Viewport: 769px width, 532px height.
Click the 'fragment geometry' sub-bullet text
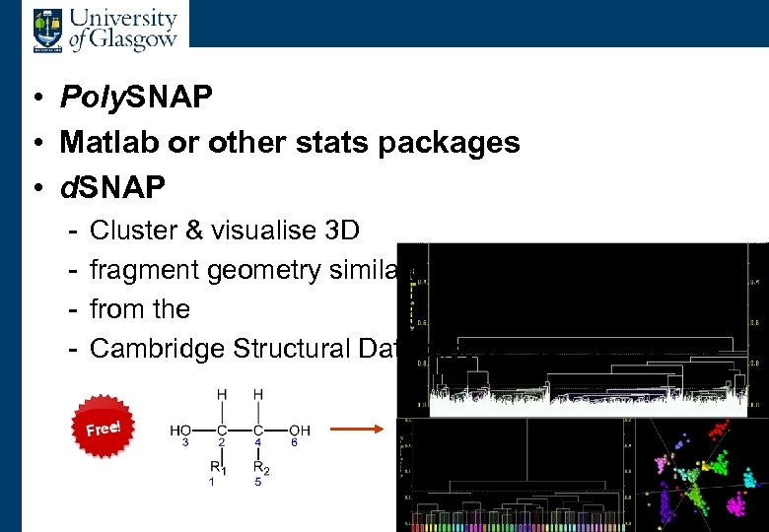243,270
